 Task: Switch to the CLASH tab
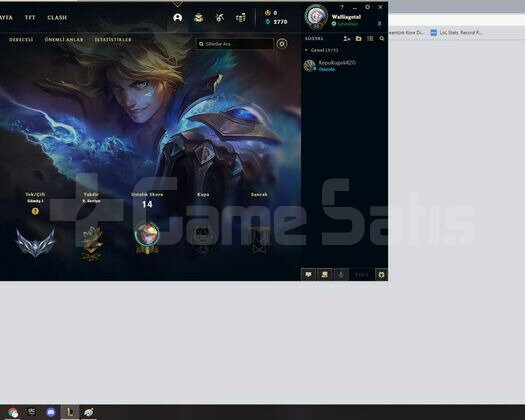point(57,17)
